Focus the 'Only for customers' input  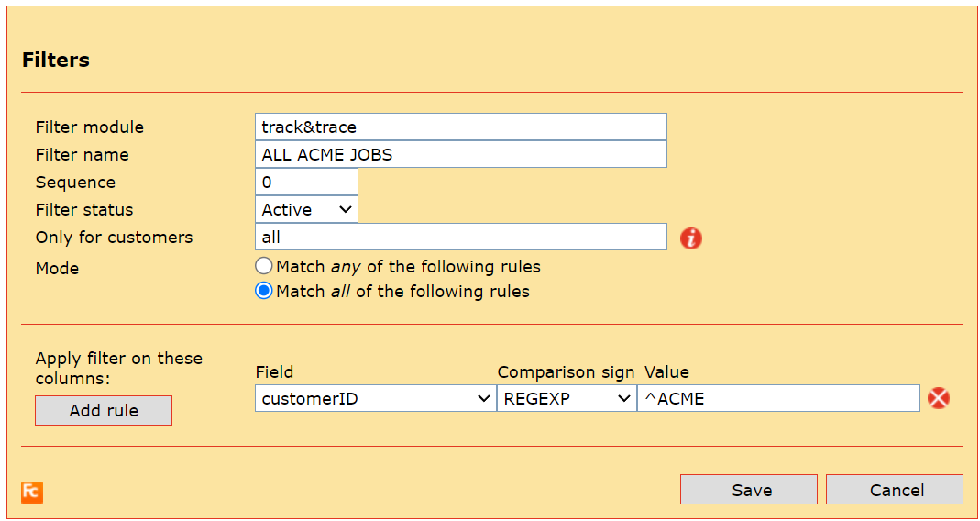pyautogui.click(x=460, y=238)
